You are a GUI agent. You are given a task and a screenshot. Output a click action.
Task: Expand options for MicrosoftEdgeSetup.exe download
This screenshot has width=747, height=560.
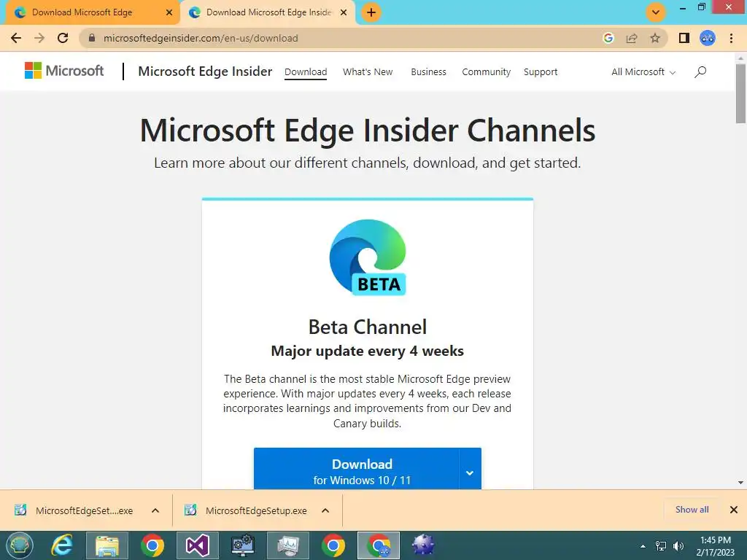pos(325,510)
